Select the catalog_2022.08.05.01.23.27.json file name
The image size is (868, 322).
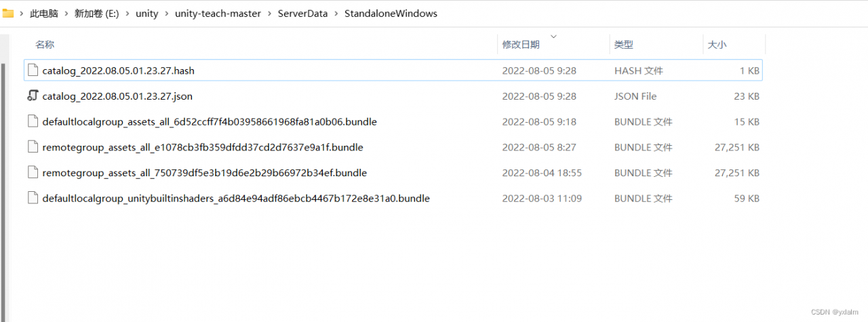pos(117,96)
